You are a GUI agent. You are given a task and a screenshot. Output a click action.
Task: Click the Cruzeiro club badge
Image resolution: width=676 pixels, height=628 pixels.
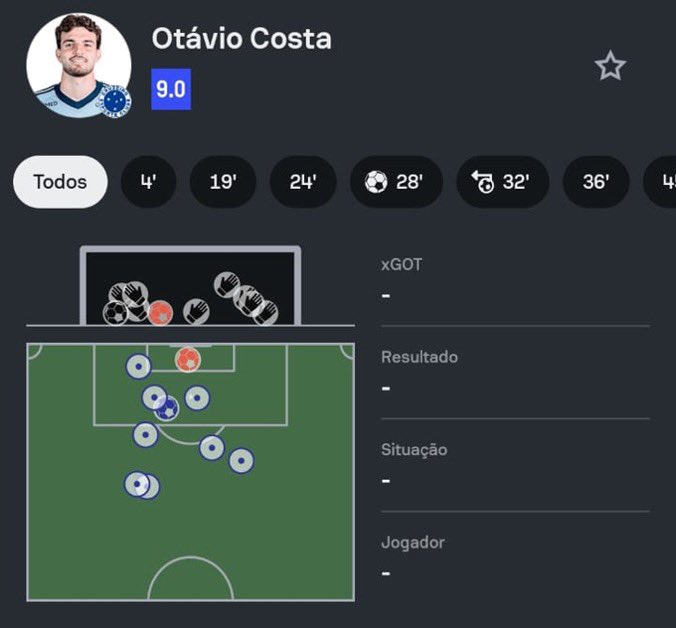116,102
